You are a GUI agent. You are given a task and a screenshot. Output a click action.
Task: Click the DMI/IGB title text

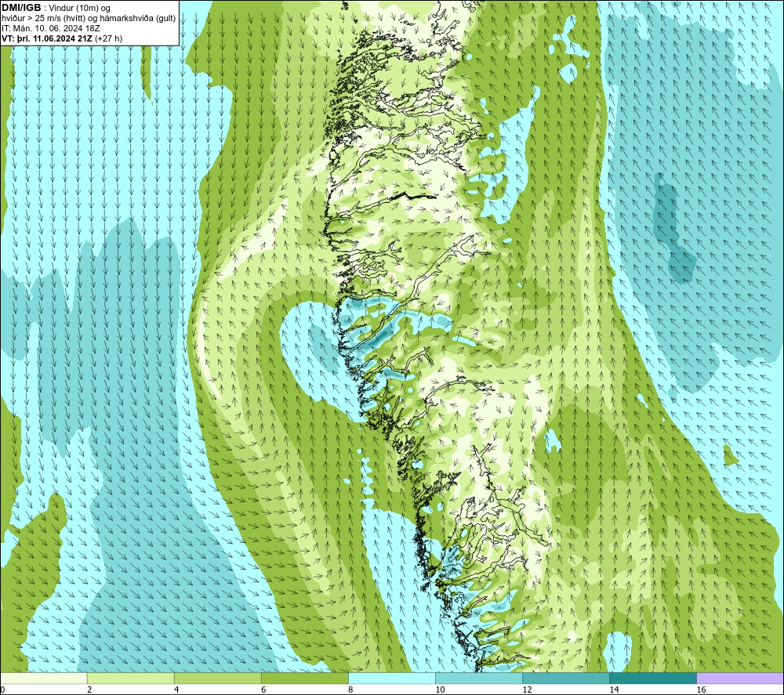[22, 8]
